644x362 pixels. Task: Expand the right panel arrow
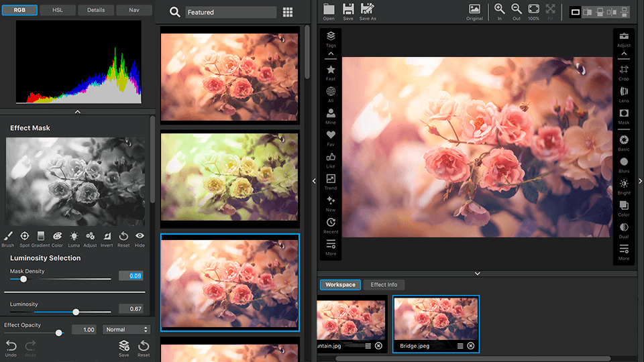pos(640,181)
